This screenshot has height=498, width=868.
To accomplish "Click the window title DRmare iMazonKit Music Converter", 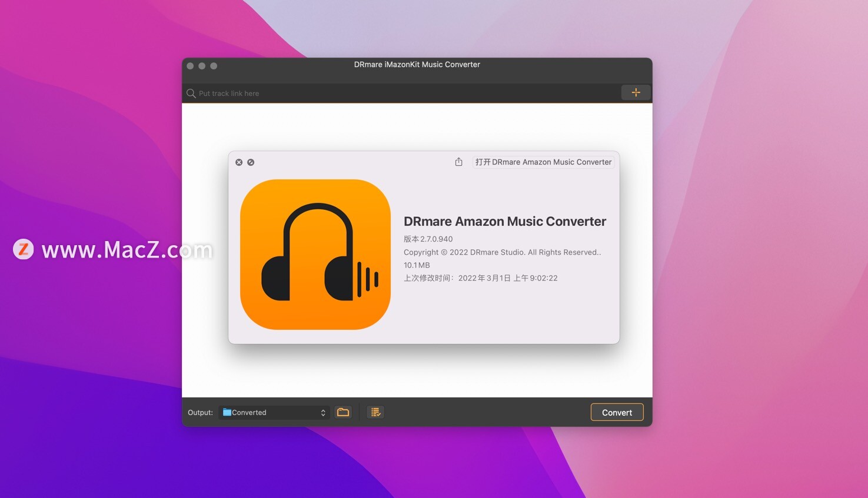I will 416,65.
